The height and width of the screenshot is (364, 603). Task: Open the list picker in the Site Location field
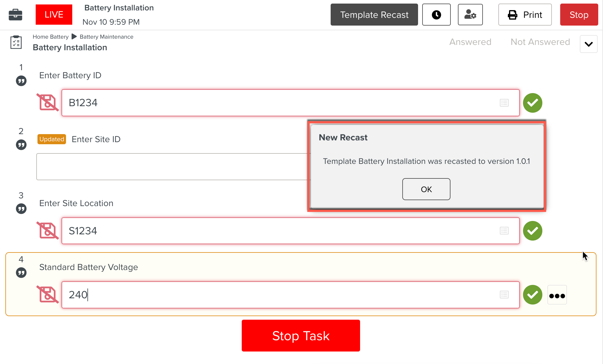click(504, 230)
